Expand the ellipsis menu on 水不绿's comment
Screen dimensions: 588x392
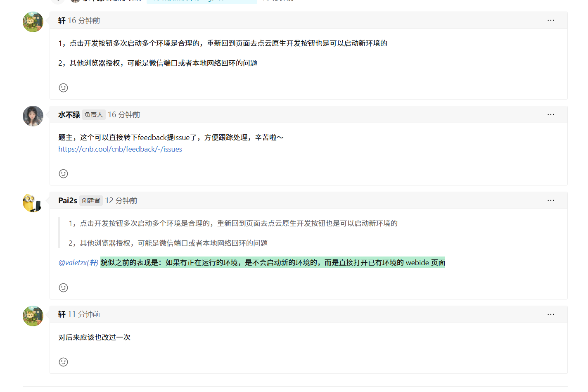point(551,114)
